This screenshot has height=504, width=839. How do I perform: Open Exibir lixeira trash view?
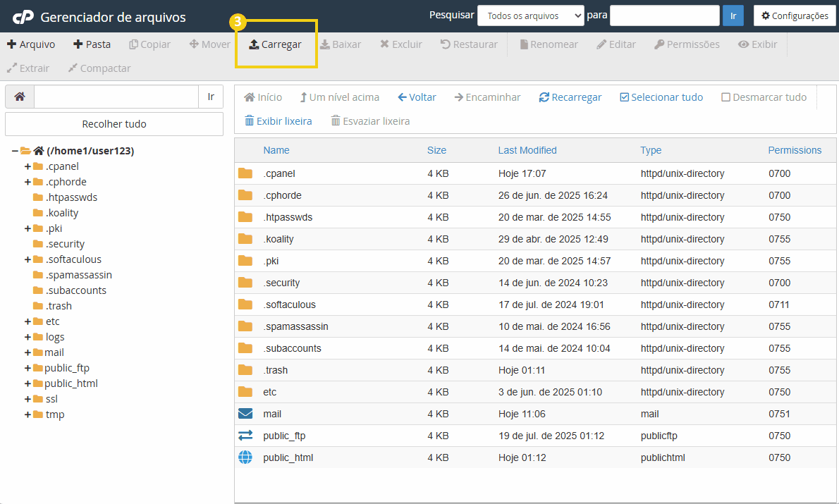pyautogui.click(x=278, y=121)
